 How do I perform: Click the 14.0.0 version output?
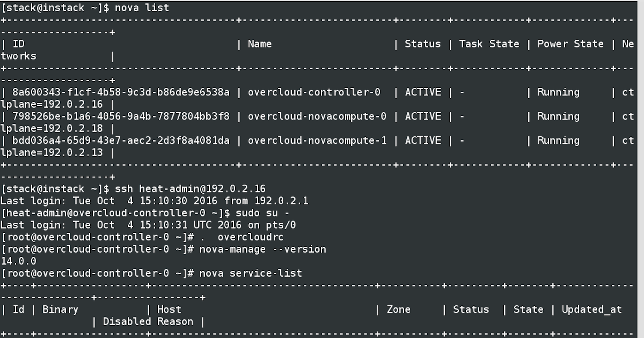click(19, 261)
